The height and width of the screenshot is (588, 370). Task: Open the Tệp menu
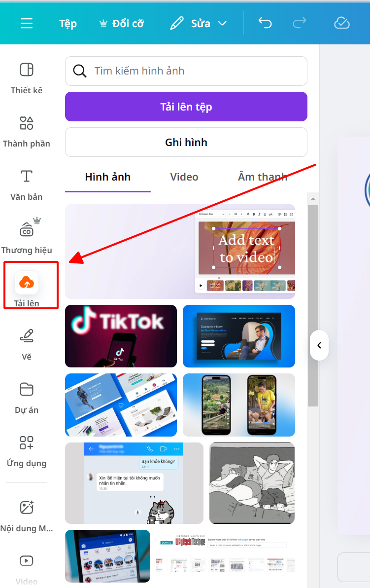tap(68, 24)
